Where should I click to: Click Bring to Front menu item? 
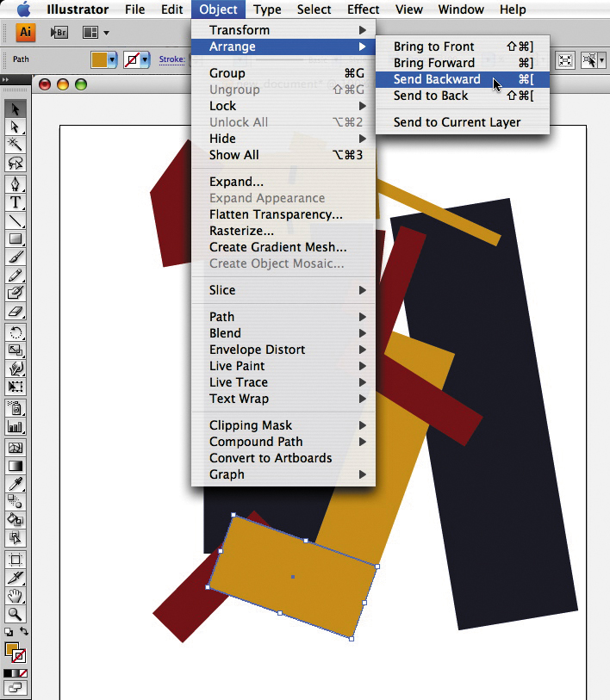[x=433, y=46]
